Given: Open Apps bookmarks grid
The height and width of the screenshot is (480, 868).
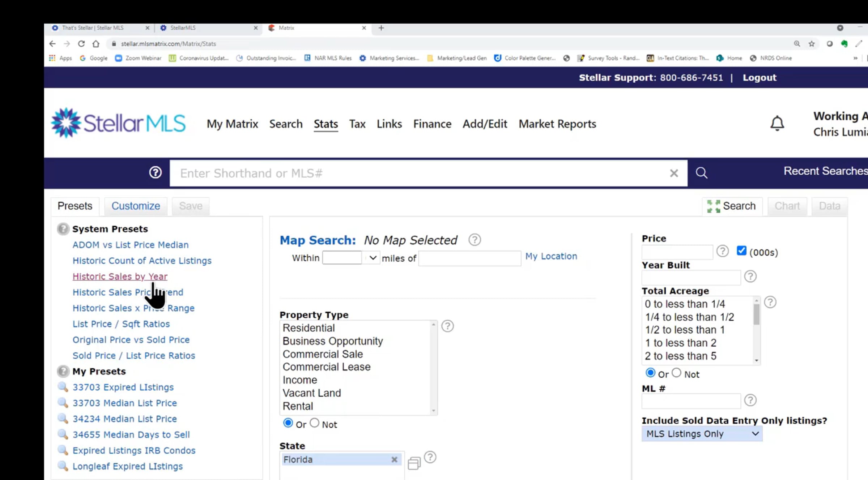Looking at the screenshot, I should pos(60,58).
